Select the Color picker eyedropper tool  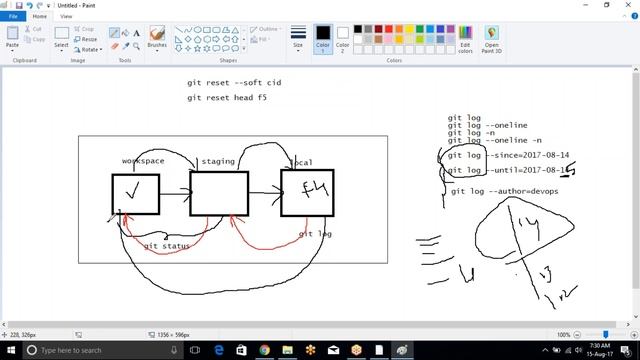(x=125, y=46)
